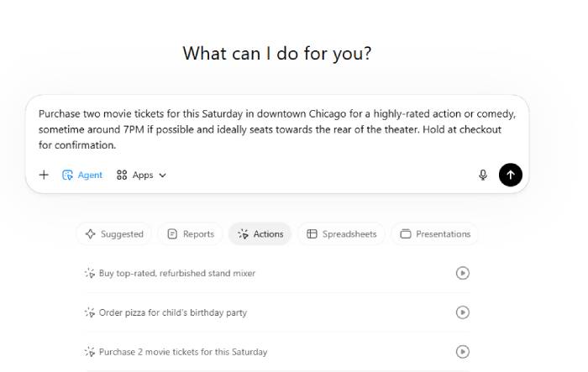Click the Apps grid icon
The width and height of the screenshot is (588, 372).
pos(122,175)
